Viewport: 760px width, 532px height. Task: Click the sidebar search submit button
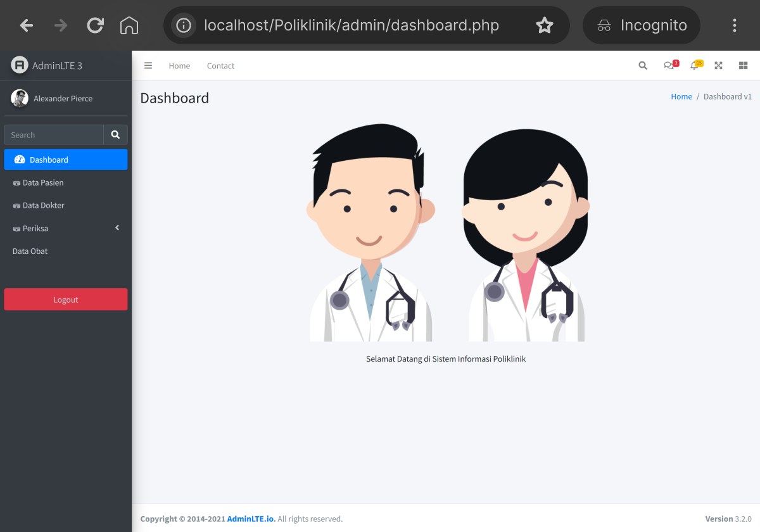pos(115,134)
